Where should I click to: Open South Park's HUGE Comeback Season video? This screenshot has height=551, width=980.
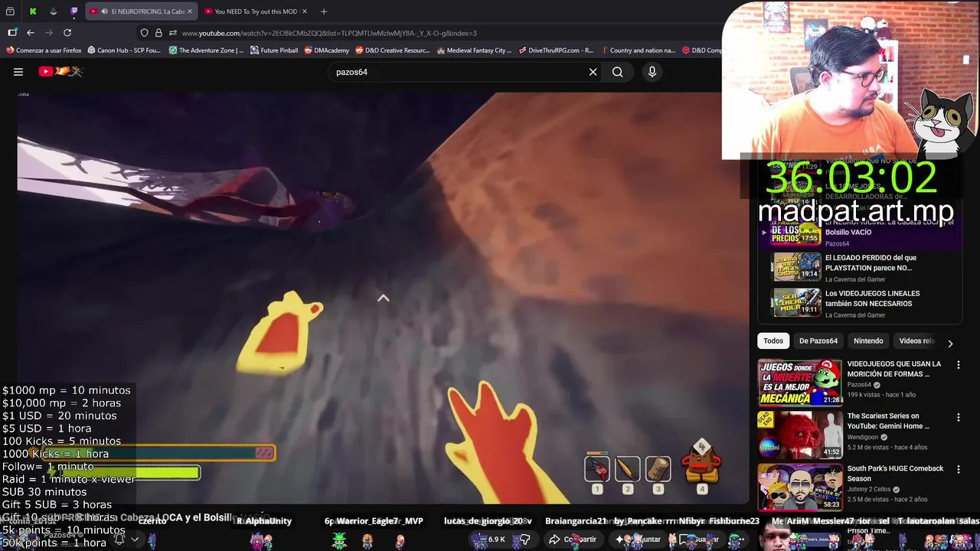pos(895,473)
